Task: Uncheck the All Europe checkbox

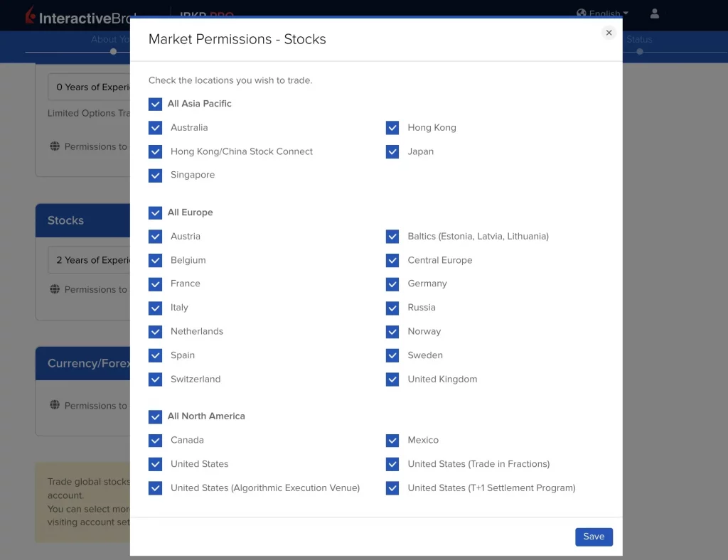Action: click(156, 212)
